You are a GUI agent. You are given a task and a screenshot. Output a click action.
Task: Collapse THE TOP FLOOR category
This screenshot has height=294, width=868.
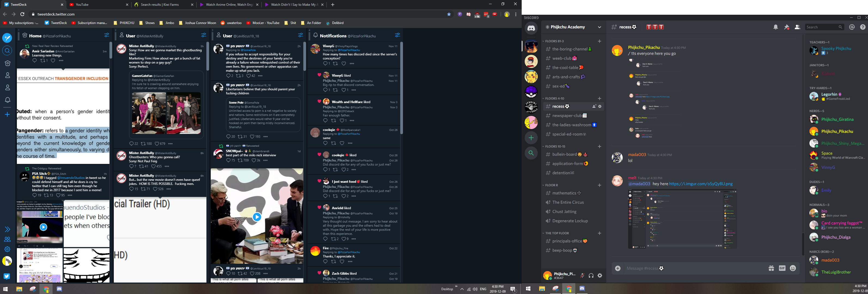(556, 233)
